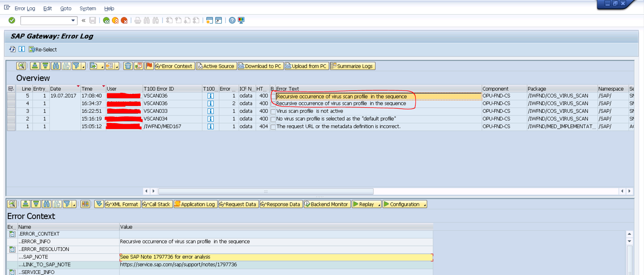Select row selector for line 2
Screen dimensions: 644x275
[x=11, y=119]
